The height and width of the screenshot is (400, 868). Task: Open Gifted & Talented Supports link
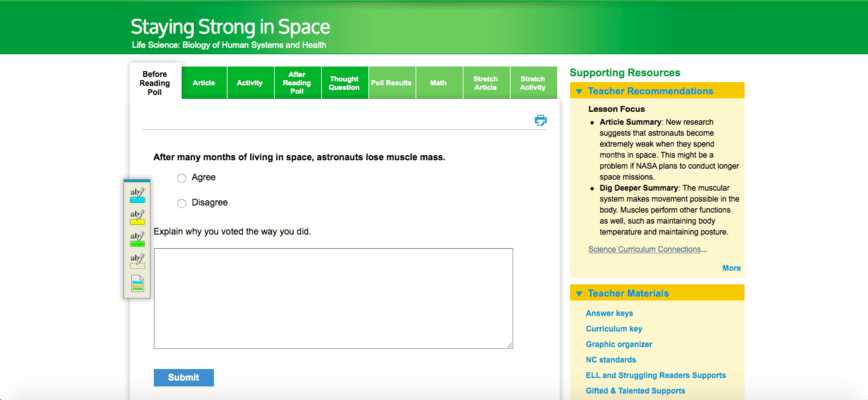636,391
